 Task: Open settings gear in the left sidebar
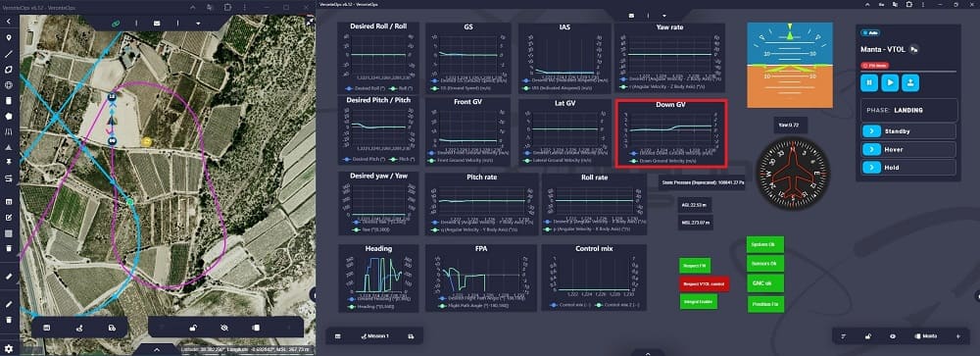(9, 348)
